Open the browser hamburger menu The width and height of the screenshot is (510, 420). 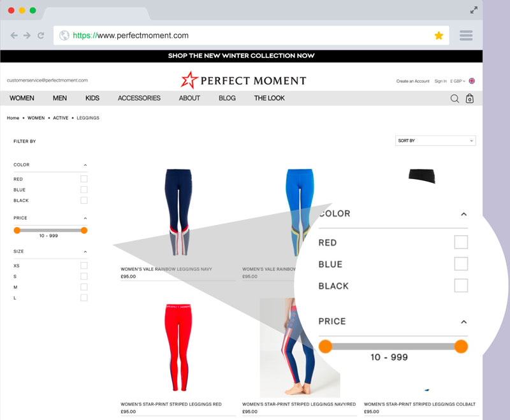pyautogui.click(x=466, y=36)
